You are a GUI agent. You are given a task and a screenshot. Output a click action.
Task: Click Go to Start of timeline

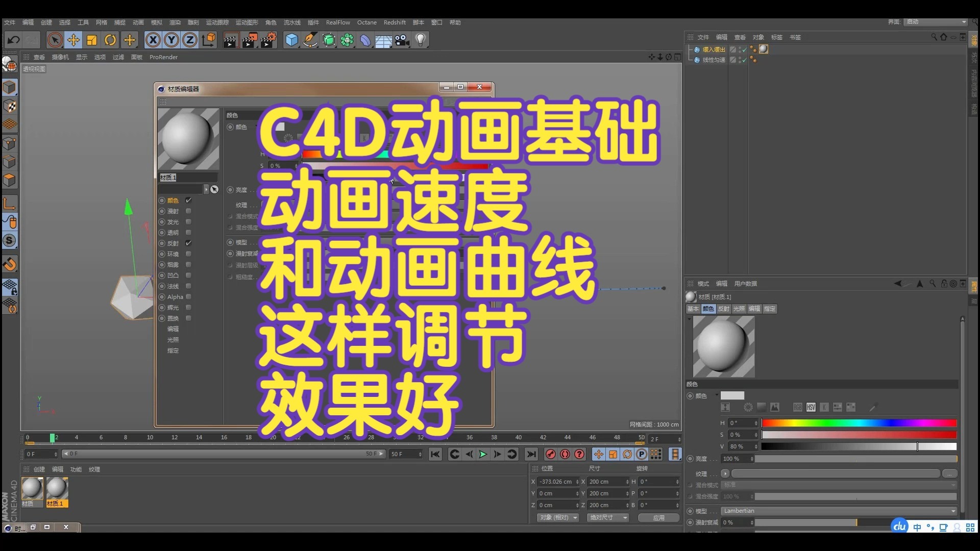coord(435,454)
